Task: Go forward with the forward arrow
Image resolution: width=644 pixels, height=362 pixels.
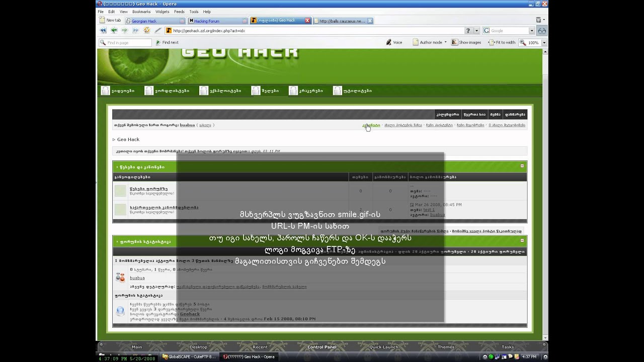Action: coord(124,31)
